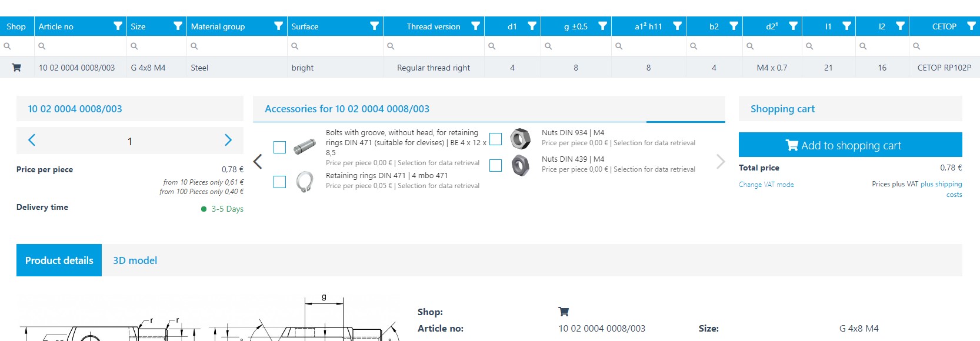Image resolution: width=980 pixels, height=341 pixels.
Task: Open the Material group filter funnel
Action: (278, 26)
